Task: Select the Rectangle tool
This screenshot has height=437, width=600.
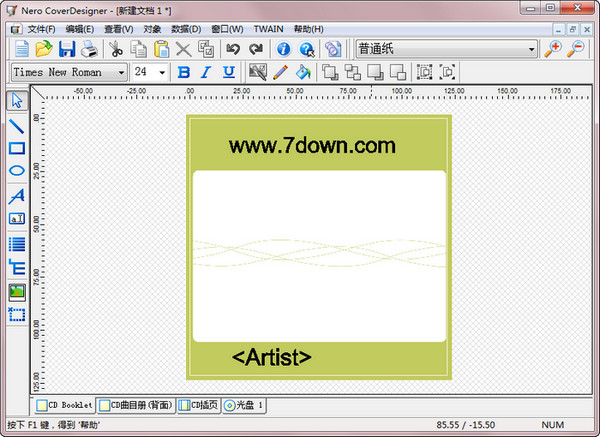Action: pos(17,148)
